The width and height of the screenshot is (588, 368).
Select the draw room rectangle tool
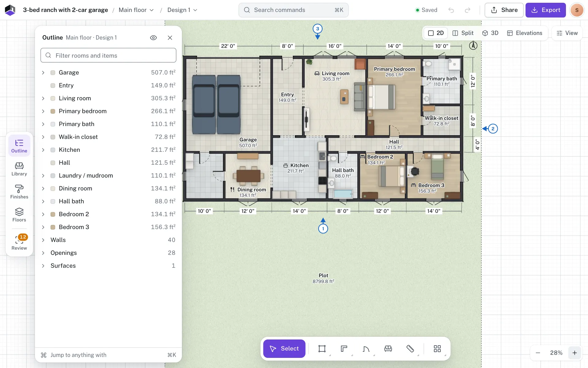[x=322, y=349]
